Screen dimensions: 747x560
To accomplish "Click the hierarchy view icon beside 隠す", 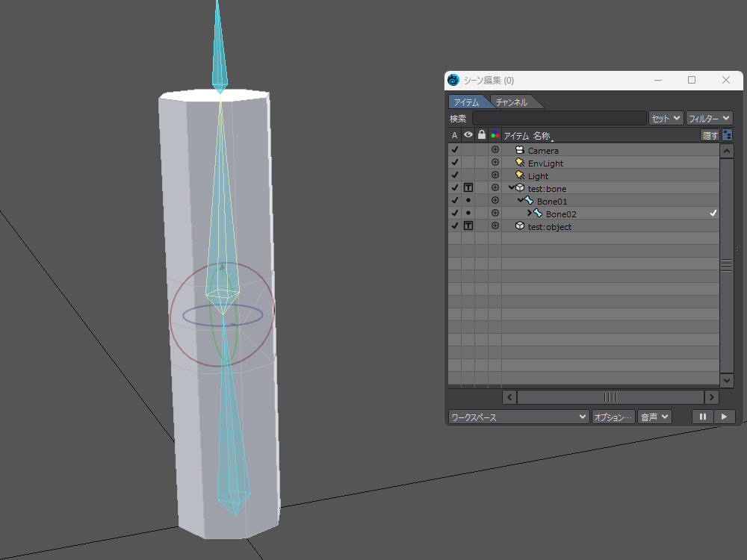I will coord(727,135).
